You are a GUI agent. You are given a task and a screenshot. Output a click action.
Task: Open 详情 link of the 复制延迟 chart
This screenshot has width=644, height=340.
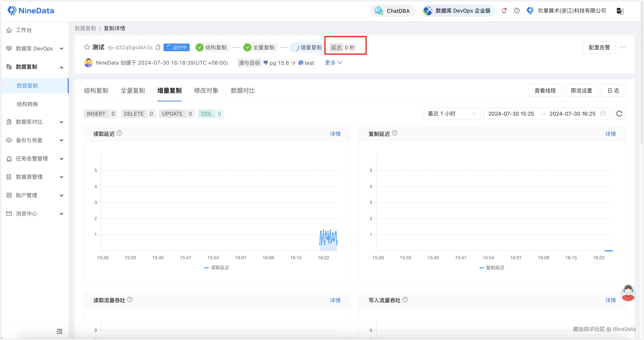pyautogui.click(x=610, y=134)
